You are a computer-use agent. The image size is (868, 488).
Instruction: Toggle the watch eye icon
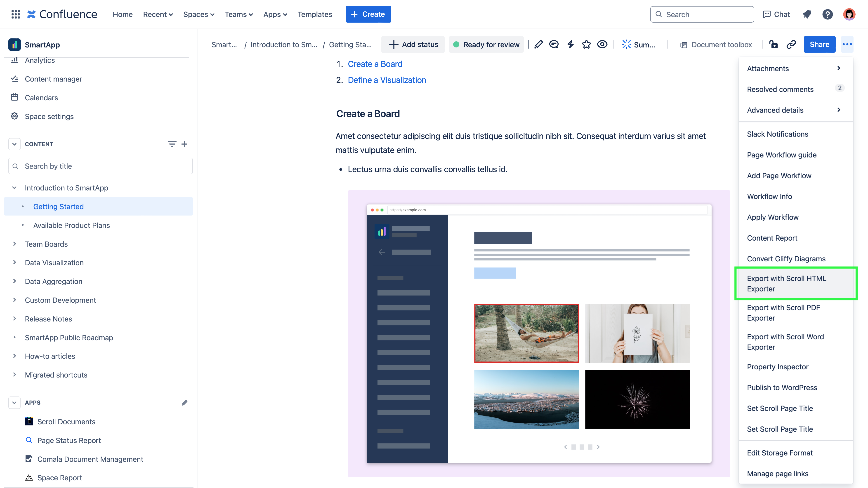coord(602,45)
